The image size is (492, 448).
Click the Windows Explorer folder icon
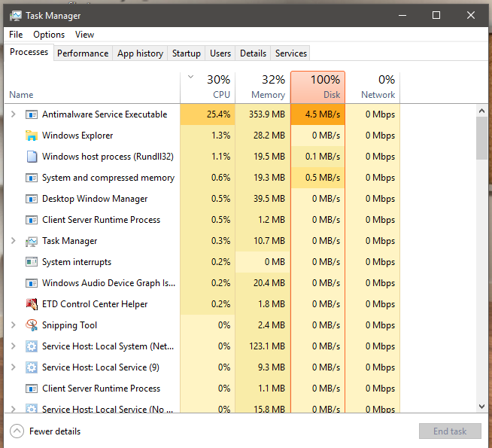(32, 136)
